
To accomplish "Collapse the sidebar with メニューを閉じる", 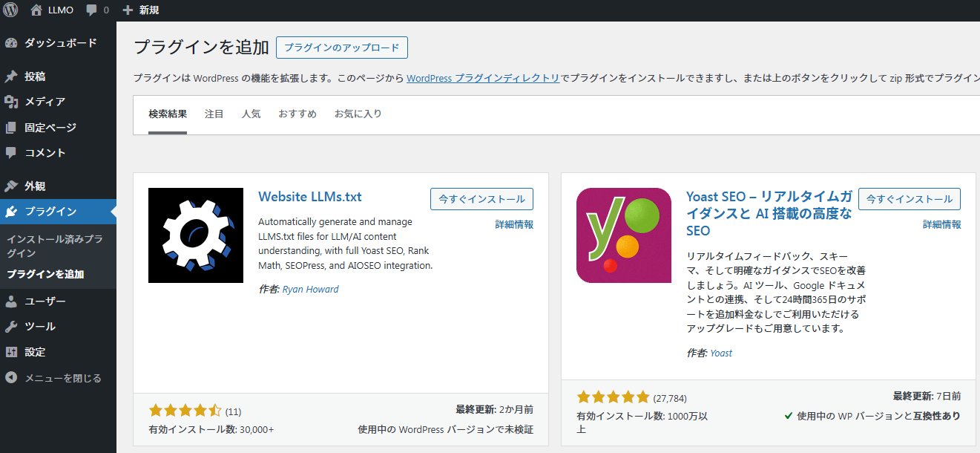I will (x=62, y=378).
